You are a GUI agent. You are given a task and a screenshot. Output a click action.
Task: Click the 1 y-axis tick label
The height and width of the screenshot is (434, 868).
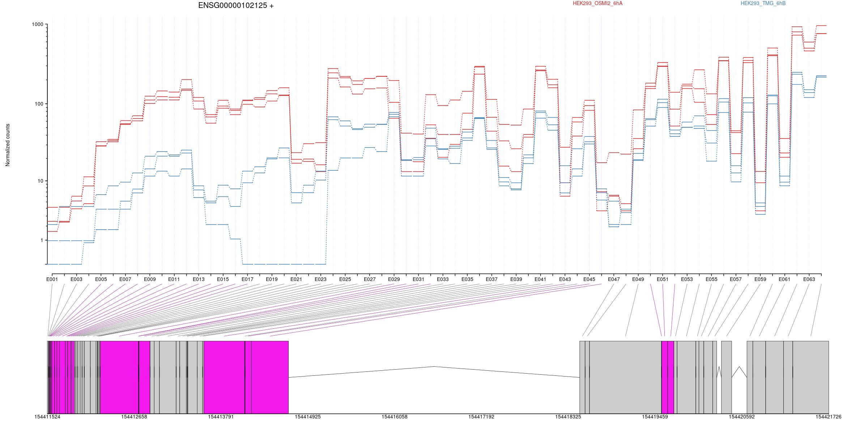[x=42, y=241]
